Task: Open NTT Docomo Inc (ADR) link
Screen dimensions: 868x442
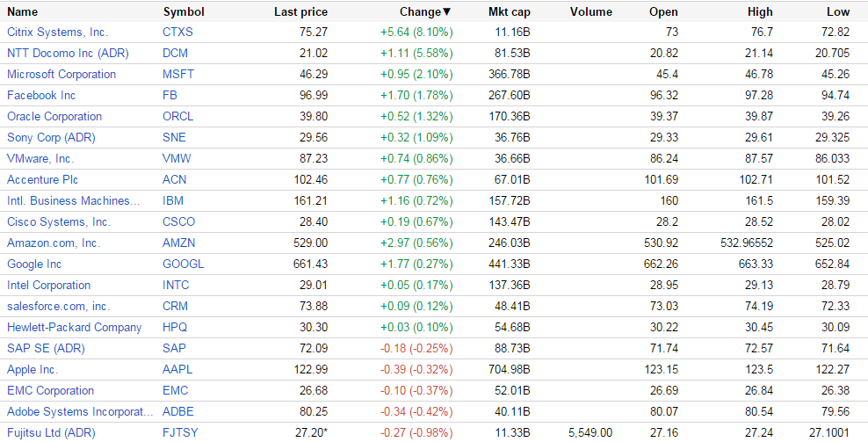Action: pos(68,53)
